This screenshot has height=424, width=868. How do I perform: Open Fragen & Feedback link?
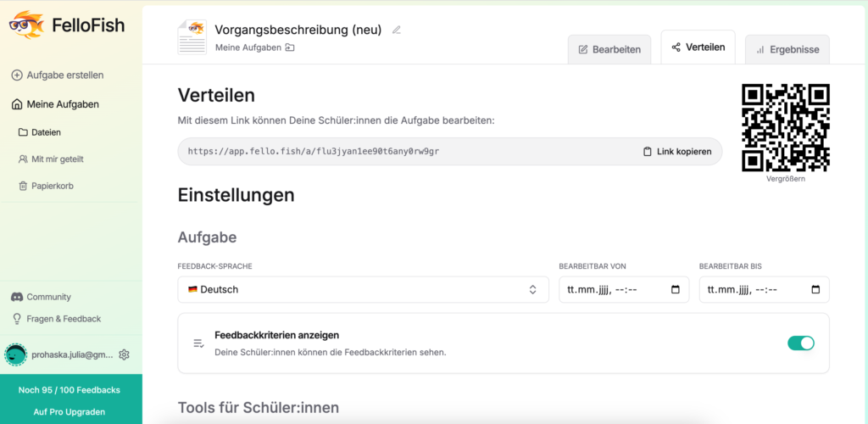tap(56, 319)
